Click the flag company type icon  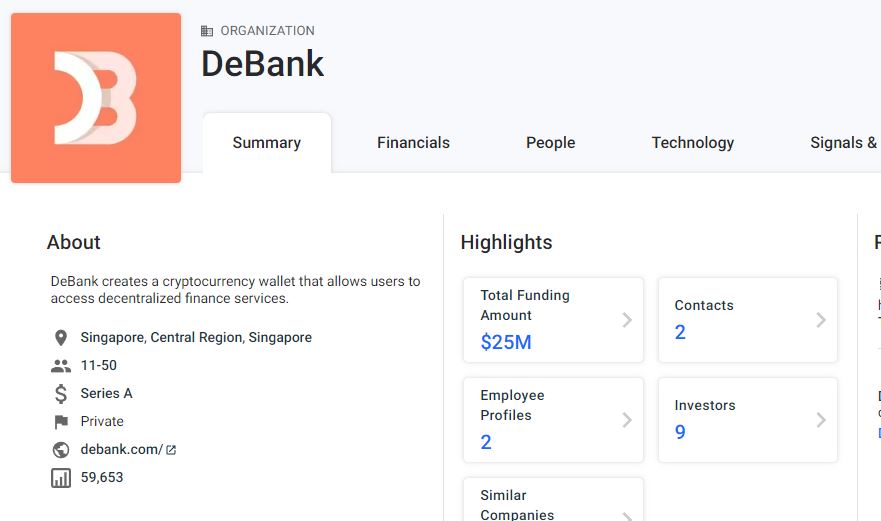tap(61, 422)
